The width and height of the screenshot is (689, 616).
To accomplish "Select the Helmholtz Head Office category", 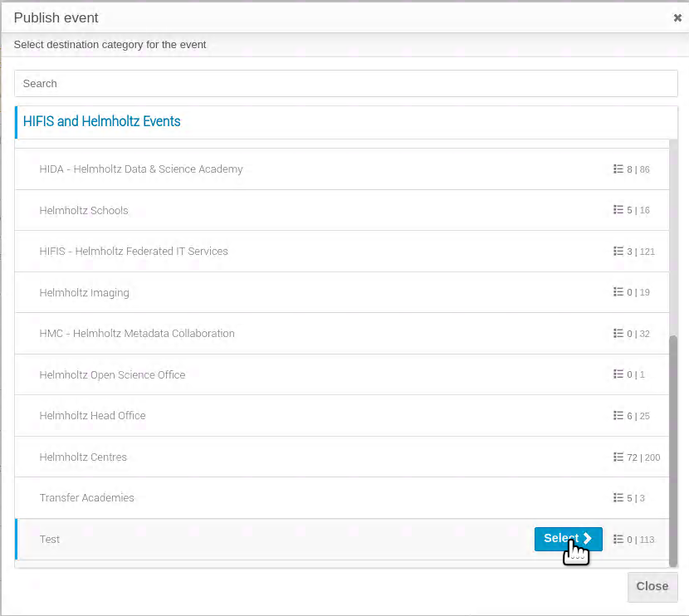I will [x=342, y=416].
